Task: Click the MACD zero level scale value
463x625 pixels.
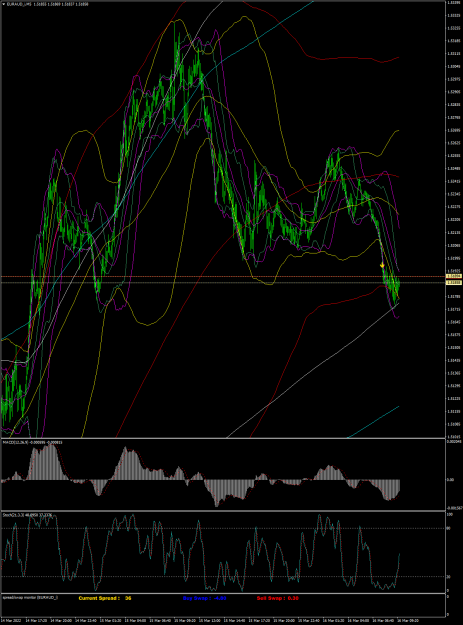Action: [x=450, y=480]
